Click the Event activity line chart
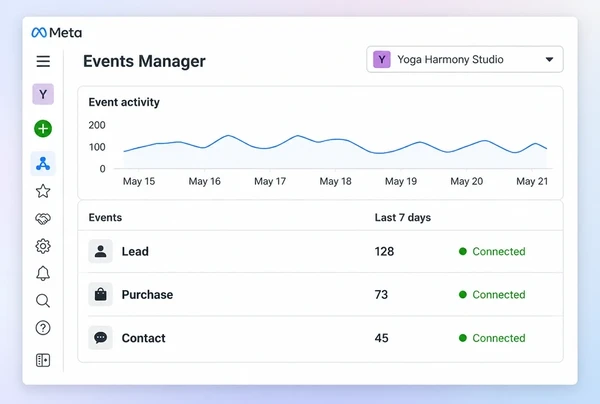Viewport: 600px width, 404px height. (335, 151)
